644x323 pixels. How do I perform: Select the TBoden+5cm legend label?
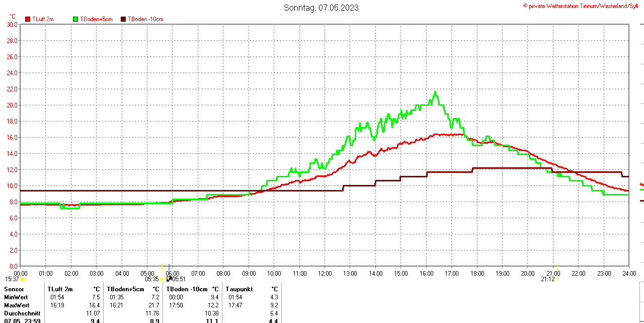96,19
